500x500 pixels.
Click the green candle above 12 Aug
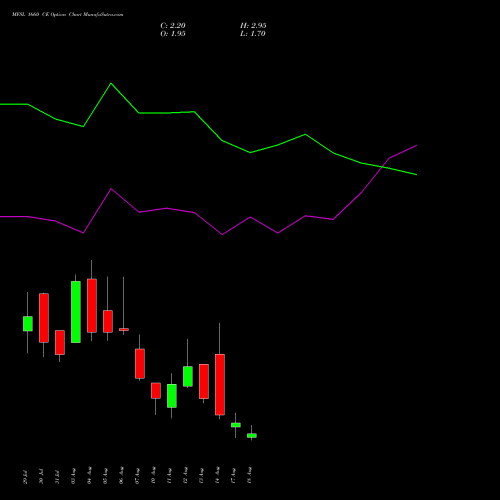[188, 376]
